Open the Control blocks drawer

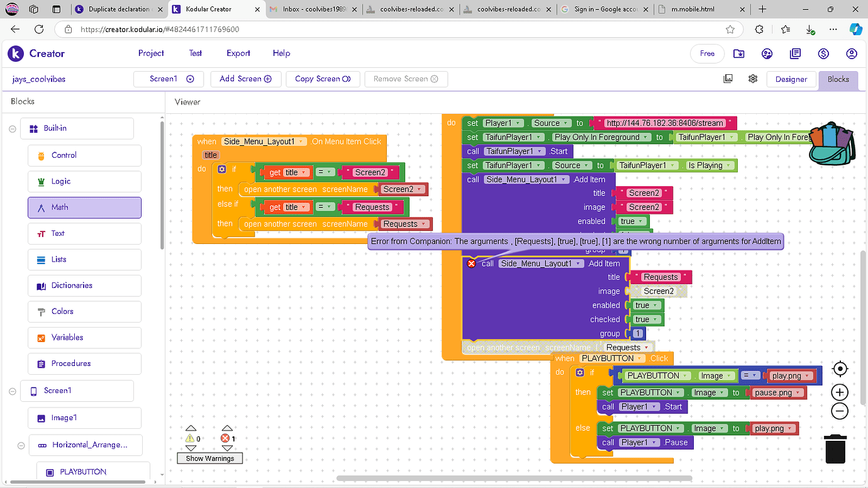pyautogui.click(x=84, y=155)
